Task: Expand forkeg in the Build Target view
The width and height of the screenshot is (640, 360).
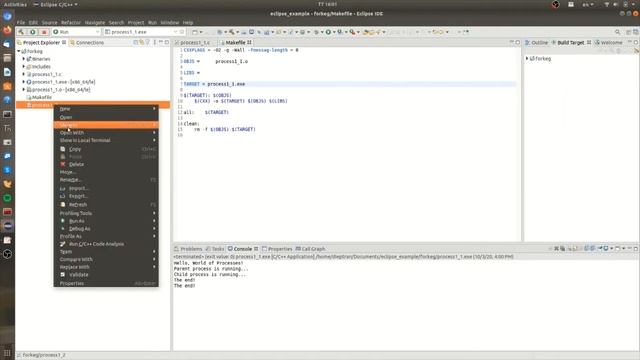Action: click(527, 58)
